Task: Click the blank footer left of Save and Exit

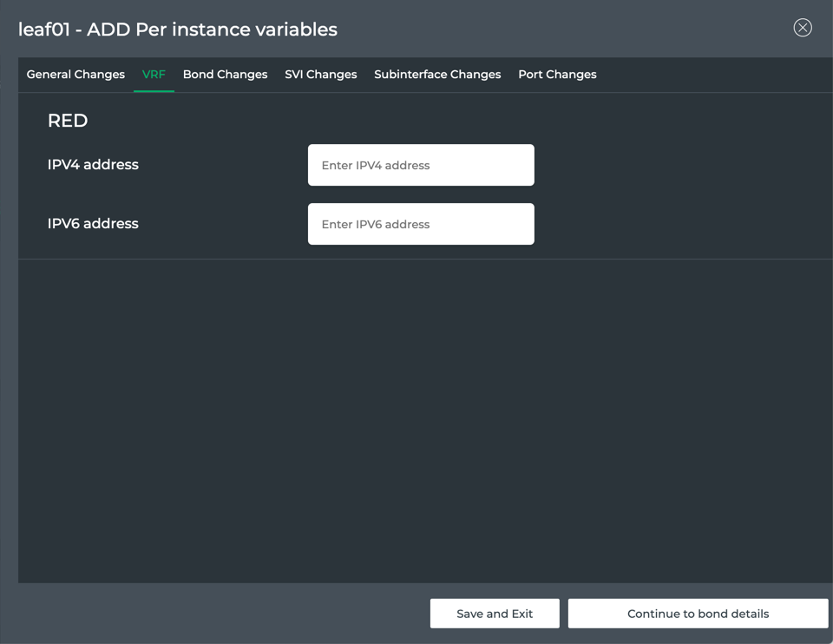Action: (x=217, y=614)
